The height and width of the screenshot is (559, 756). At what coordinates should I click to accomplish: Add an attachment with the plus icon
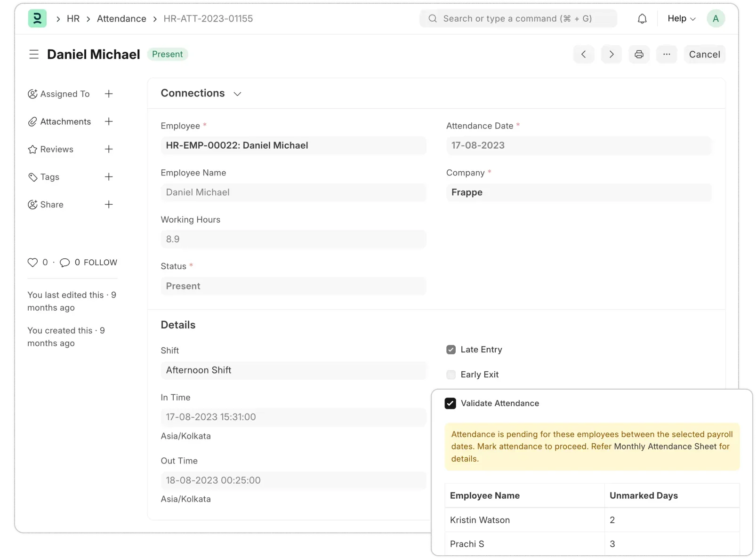point(109,121)
